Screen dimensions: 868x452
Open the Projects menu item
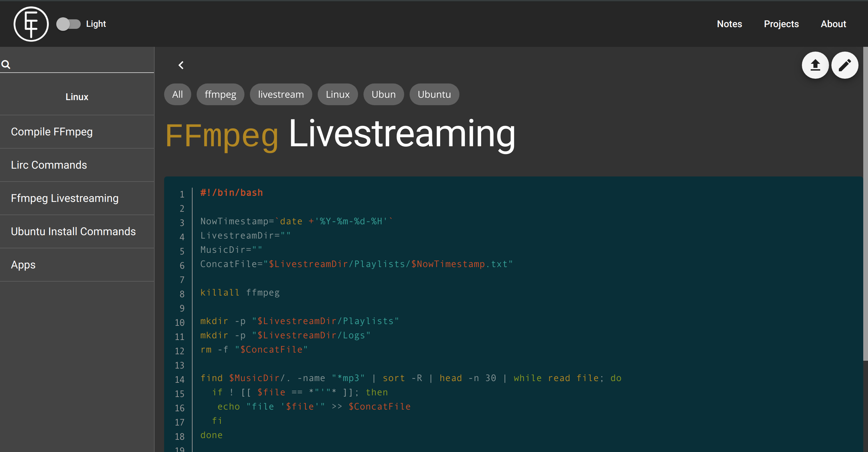tap(781, 24)
